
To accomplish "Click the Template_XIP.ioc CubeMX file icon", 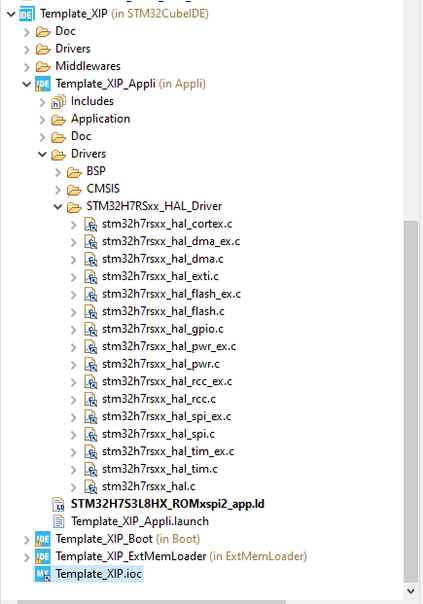I will coord(42,574).
